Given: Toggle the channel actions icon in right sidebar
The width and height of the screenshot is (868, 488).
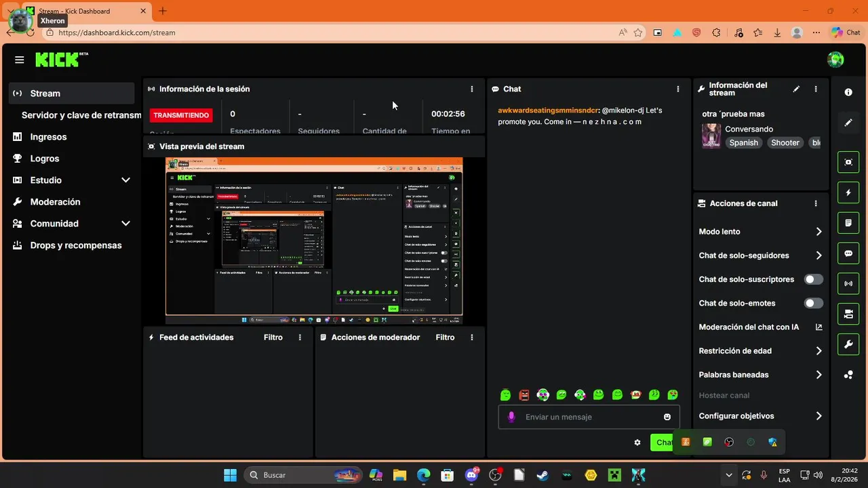Looking at the screenshot, I should click(848, 314).
